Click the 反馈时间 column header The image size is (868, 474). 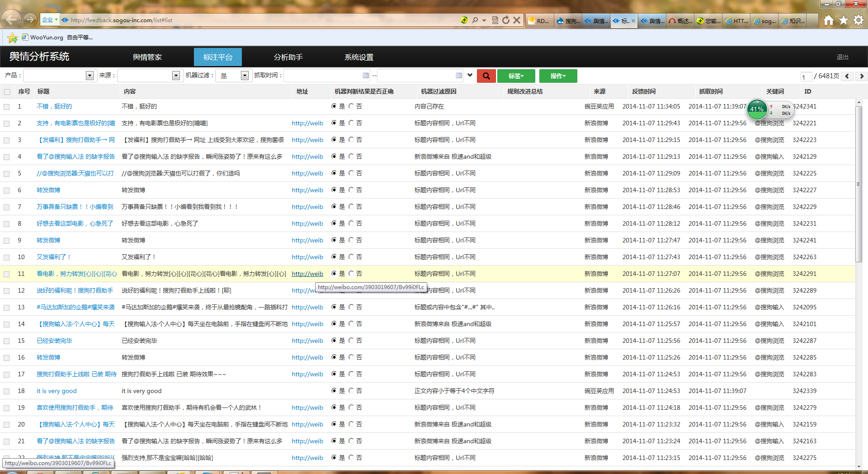point(644,91)
